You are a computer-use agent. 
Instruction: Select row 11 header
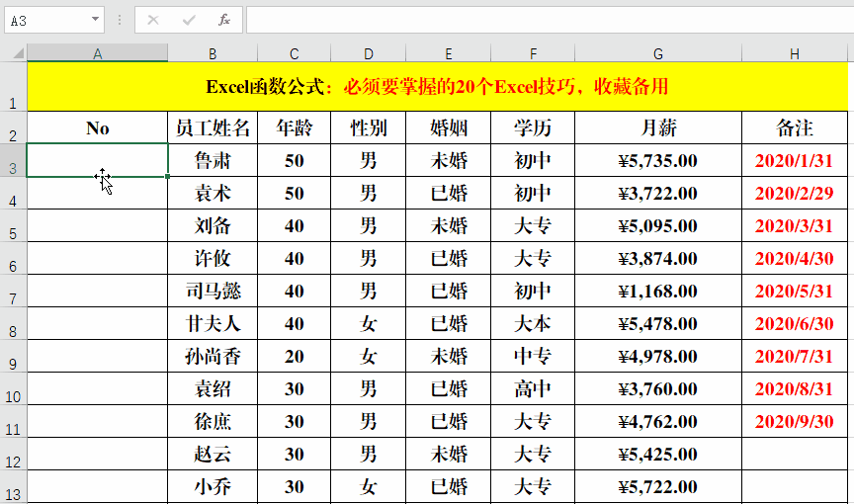coord(13,422)
